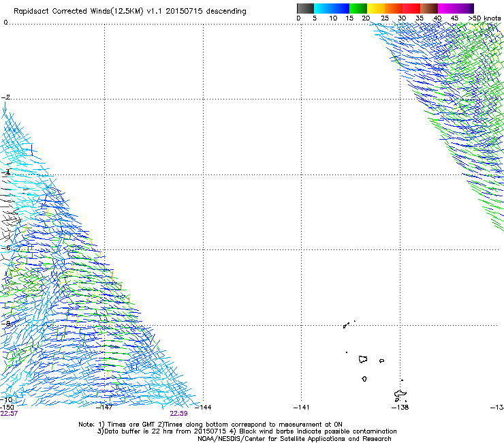Click the NOAA/NESDIS credit line
The image size is (504, 443).
click(x=294, y=439)
